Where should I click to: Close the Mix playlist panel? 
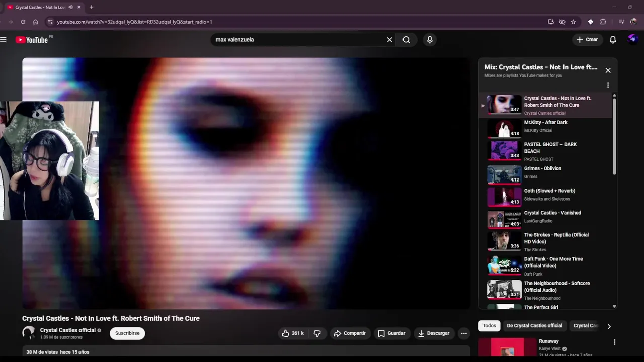(x=608, y=70)
